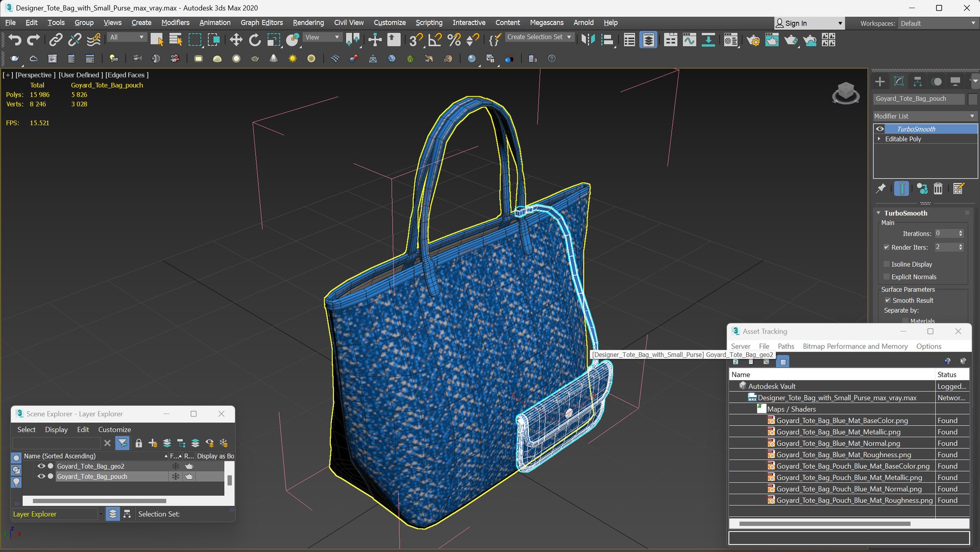Open the Modifier List dropdown
Viewport: 980px width, 552px height.
(925, 116)
